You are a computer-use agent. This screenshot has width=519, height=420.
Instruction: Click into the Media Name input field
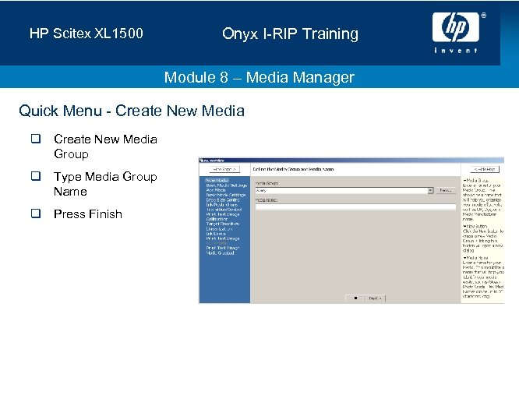click(x=355, y=207)
